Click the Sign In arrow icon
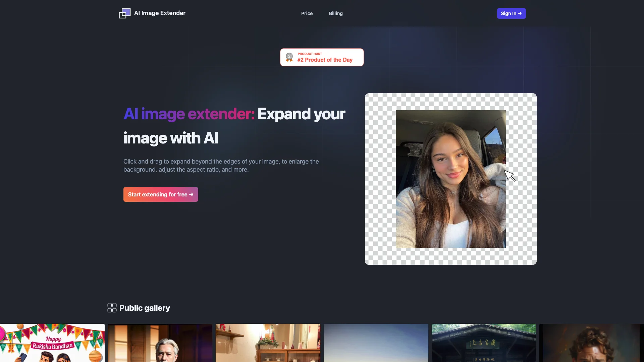 [x=520, y=13]
